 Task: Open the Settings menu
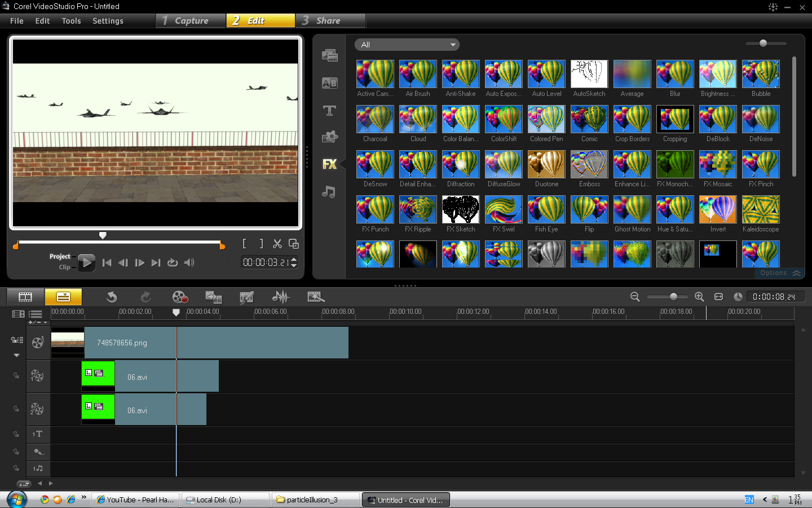tap(108, 21)
